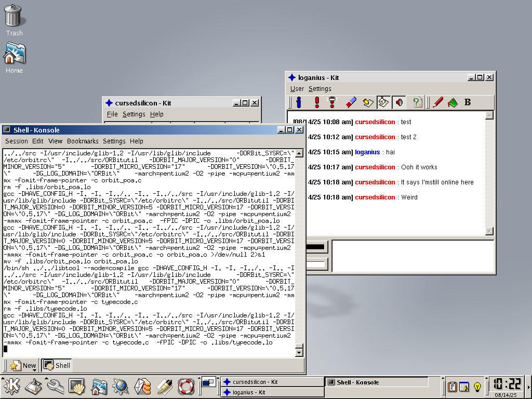Click the question mark document icon
Viewport: 532px width, 399px height.
click(417, 102)
